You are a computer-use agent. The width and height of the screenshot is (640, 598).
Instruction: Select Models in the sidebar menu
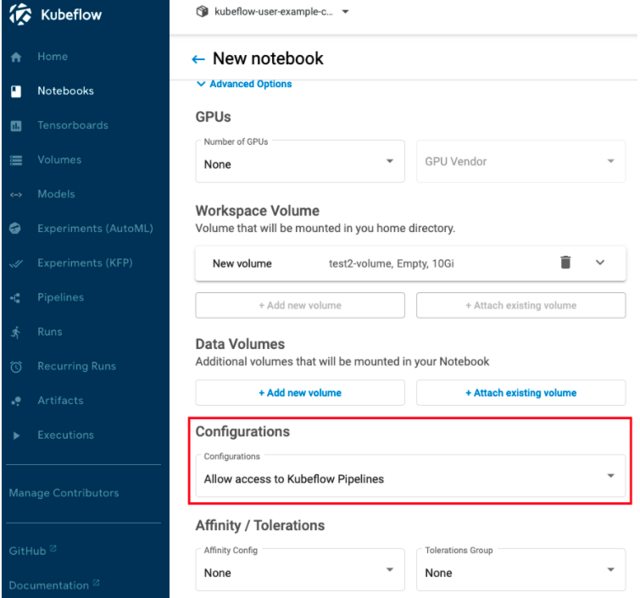pyautogui.click(x=56, y=194)
